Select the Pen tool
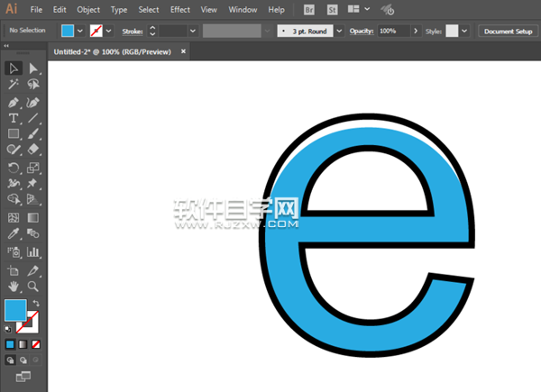Screen dimensions: 541x392 14,103
